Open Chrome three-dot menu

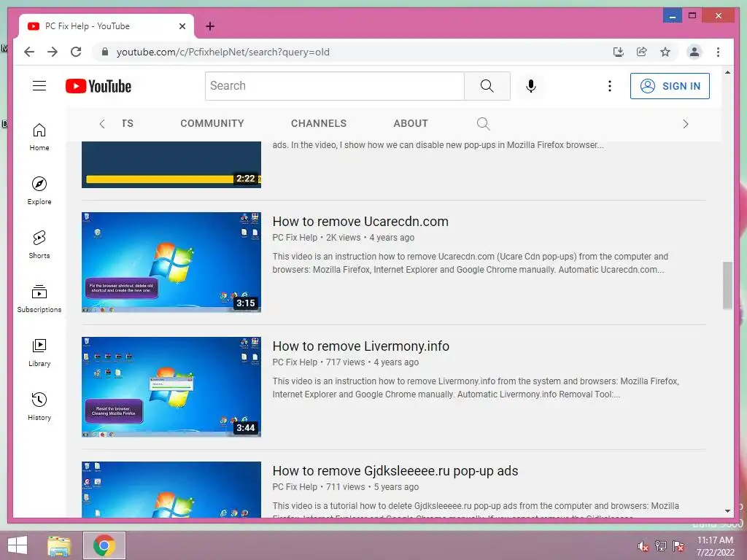point(718,52)
